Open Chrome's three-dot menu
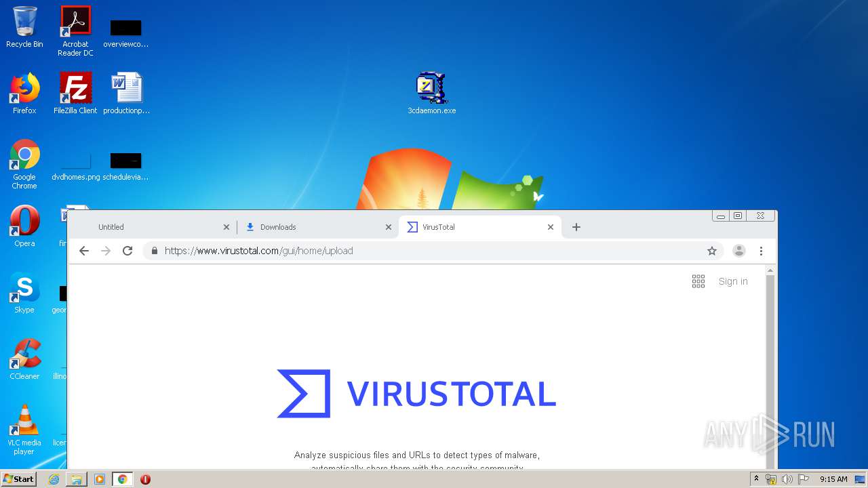This screenshot has height=488, width=868. [761, 251]
